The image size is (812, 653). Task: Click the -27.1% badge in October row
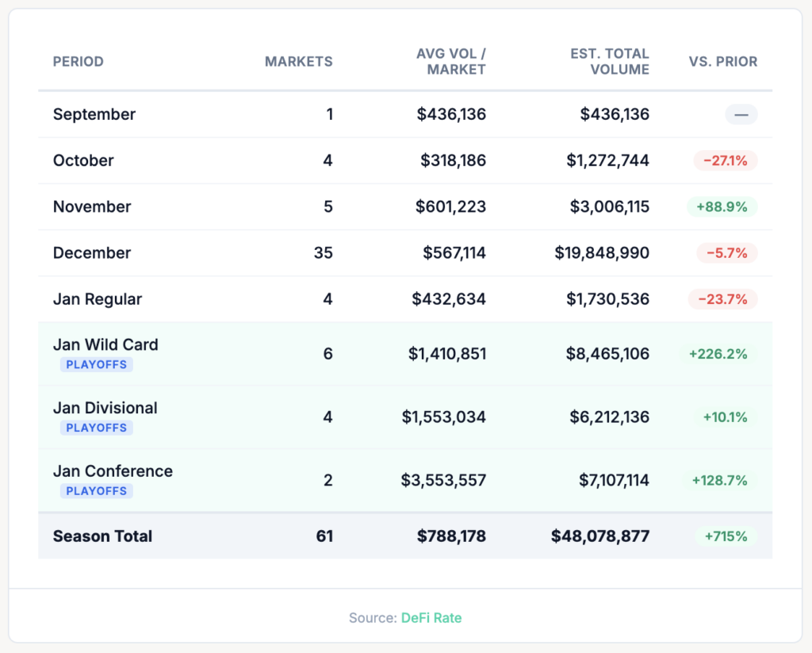point(725,160)
